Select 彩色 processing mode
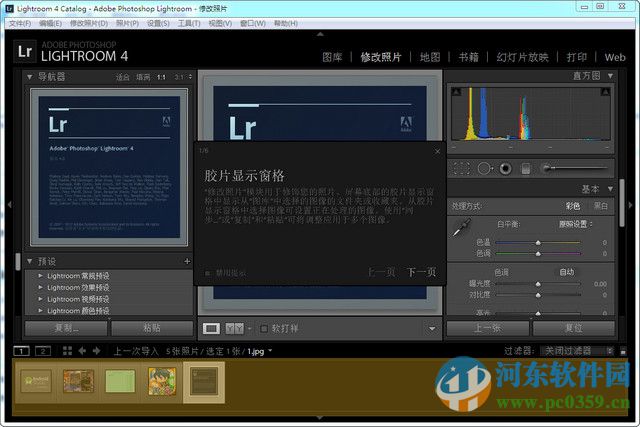The width and height of the screenshot is (640, 427). pos(573,206)
